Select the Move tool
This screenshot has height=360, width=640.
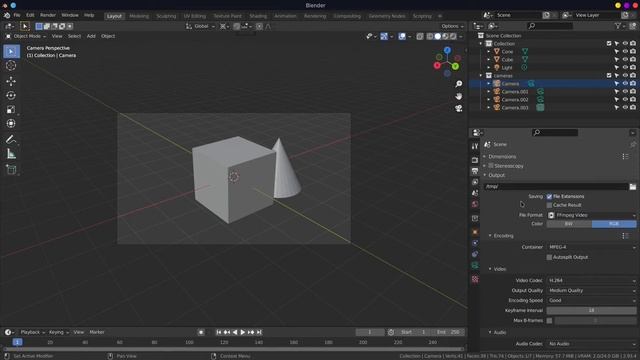(11, 81)
